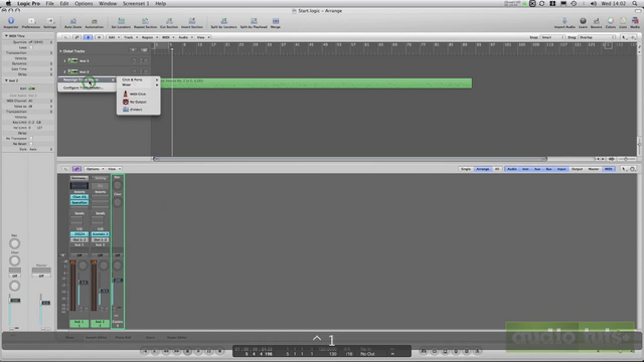Open the Drag dropdown set to Overlap
Image resolution: width=644 pixels, height=362 pixels.
[597, 38]
